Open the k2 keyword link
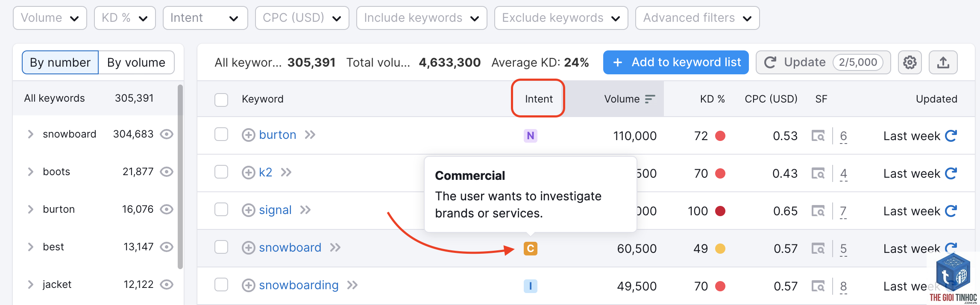Viewport: 980px width, 305px height. (x=266, y=173)
